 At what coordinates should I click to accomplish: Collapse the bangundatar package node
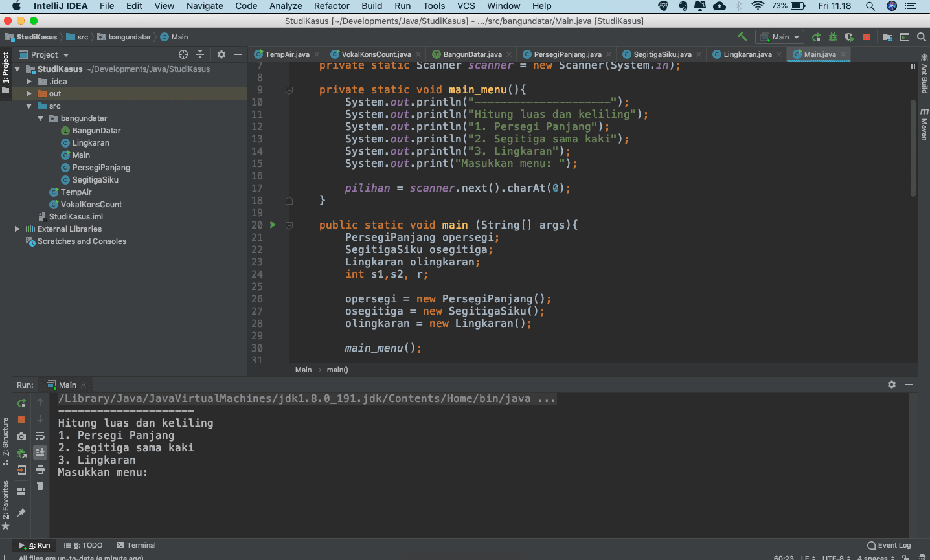click(41, 118)
